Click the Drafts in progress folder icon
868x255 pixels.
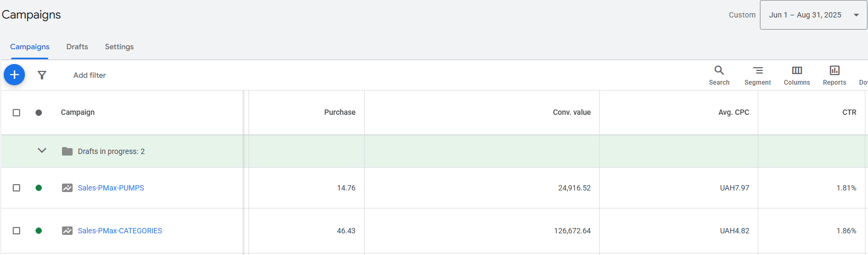point(67,151)
